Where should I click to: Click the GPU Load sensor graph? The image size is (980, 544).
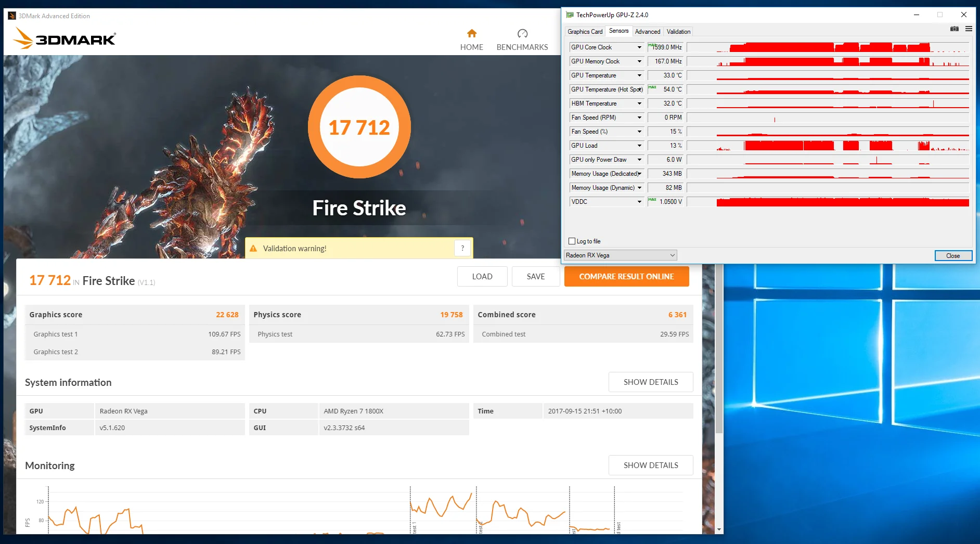pos(828,146)
